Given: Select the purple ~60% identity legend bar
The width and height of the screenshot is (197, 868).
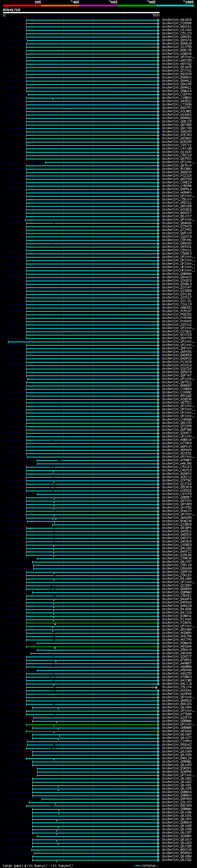Looking at the screenshot, I should pos(99,6).
